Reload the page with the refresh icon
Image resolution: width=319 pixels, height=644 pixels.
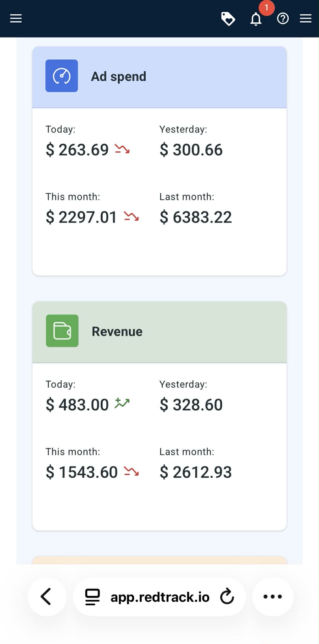coord(227,596)
